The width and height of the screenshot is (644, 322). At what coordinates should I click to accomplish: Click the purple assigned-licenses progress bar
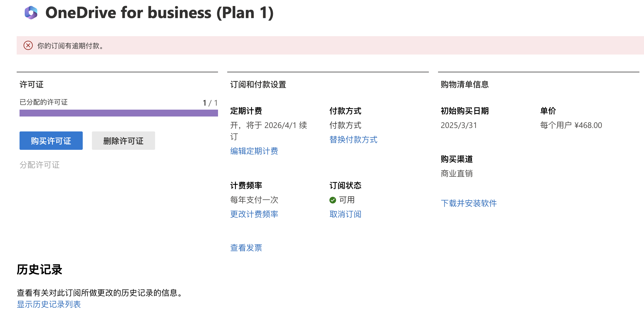pyautogui.click(x=119, y=113)
